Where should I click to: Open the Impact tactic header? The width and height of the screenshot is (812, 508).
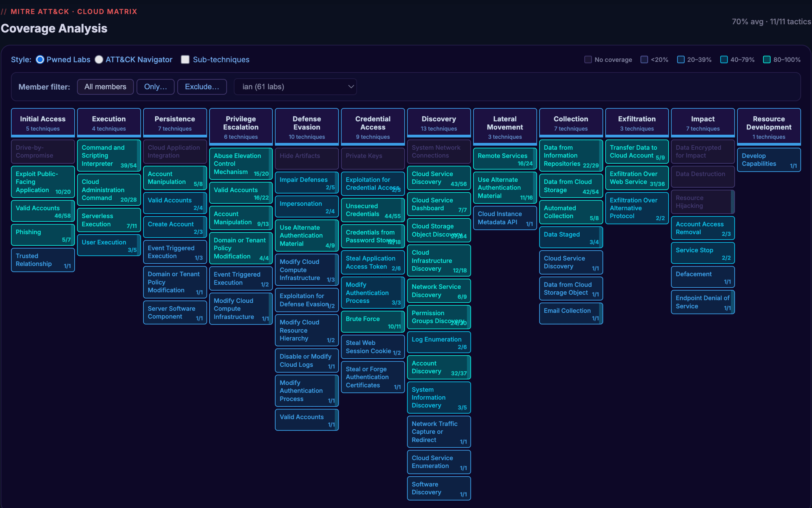click(x=703, y=123)
